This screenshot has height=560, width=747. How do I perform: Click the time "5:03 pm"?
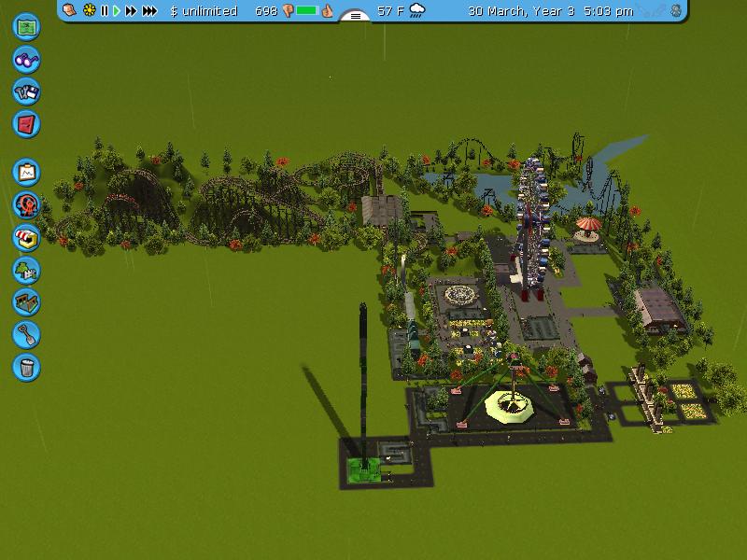pyautogui.click(x=609, y=11)
